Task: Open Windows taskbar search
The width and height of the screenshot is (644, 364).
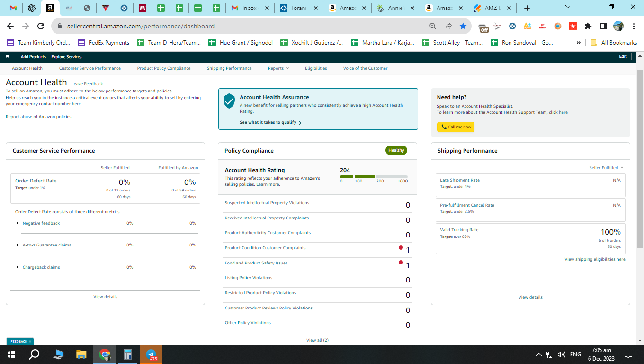Action: click(34, 354)
